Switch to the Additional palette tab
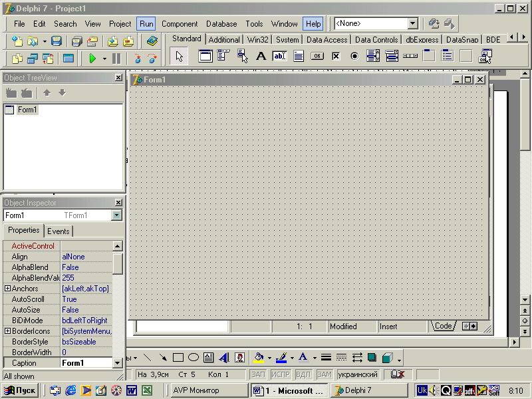532x399 pixels. pyautogui.click(x=224, y=40)
